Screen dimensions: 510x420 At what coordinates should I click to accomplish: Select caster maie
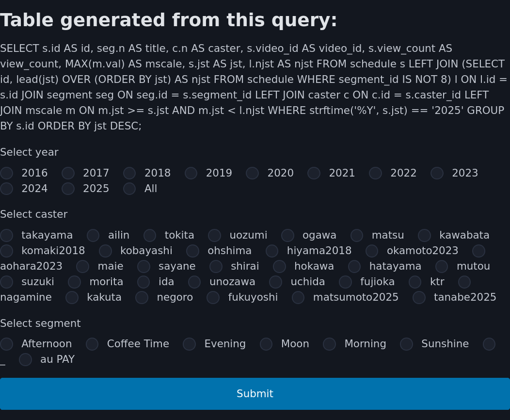click(82, 266)
